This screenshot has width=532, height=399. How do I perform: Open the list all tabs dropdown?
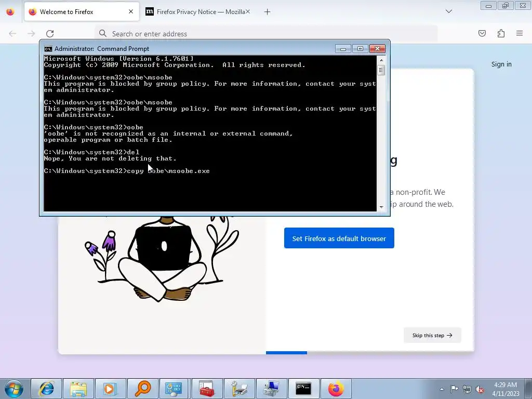448,11
